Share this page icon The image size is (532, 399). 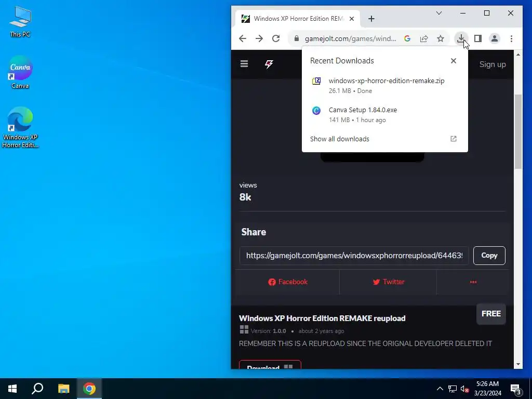(424, 38)
